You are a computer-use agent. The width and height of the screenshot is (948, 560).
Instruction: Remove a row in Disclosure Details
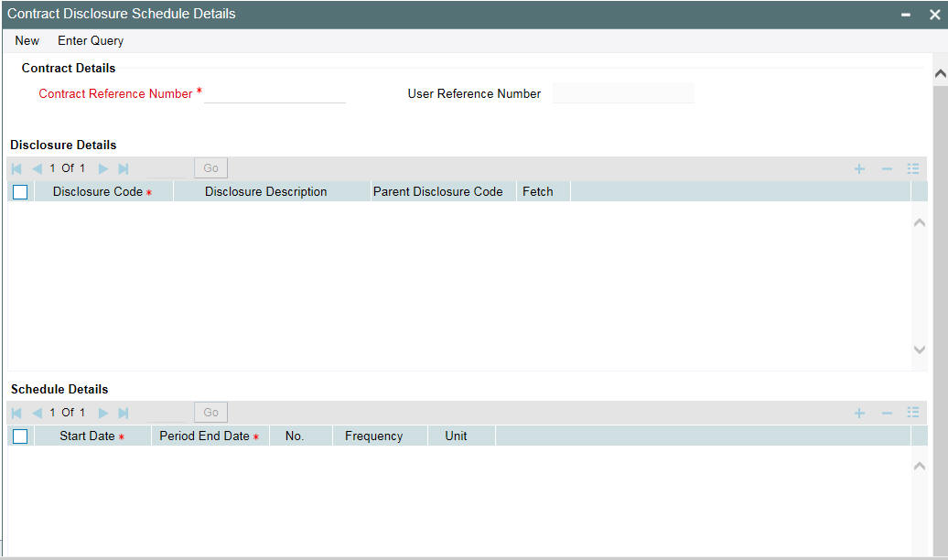tap(887, 168)
